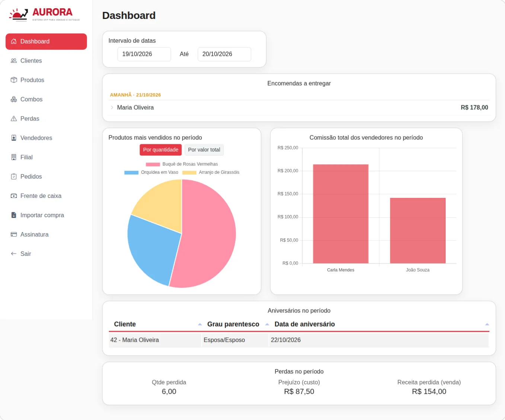Viewport: 505px width, 420px height.
Task: Click the 22/10/2026 birthday cell
Action: coord(379,340)
